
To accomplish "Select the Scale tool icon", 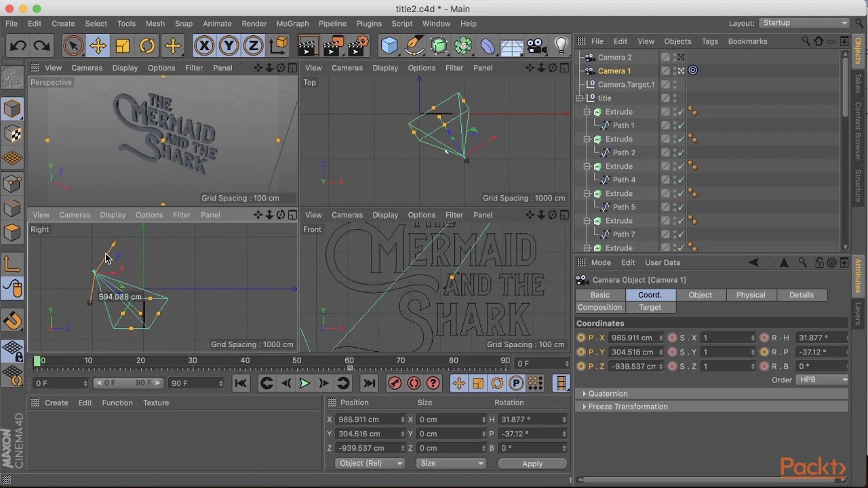I will [123, 46].
